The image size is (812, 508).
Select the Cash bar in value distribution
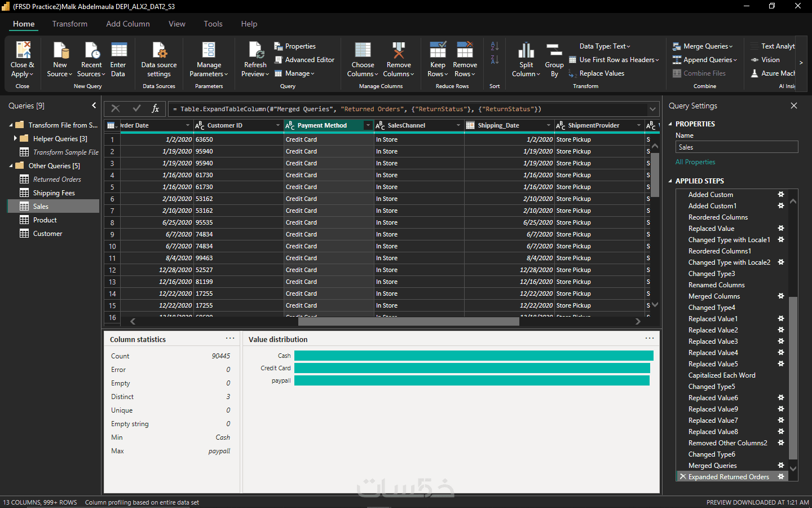[x=474, y=356]
